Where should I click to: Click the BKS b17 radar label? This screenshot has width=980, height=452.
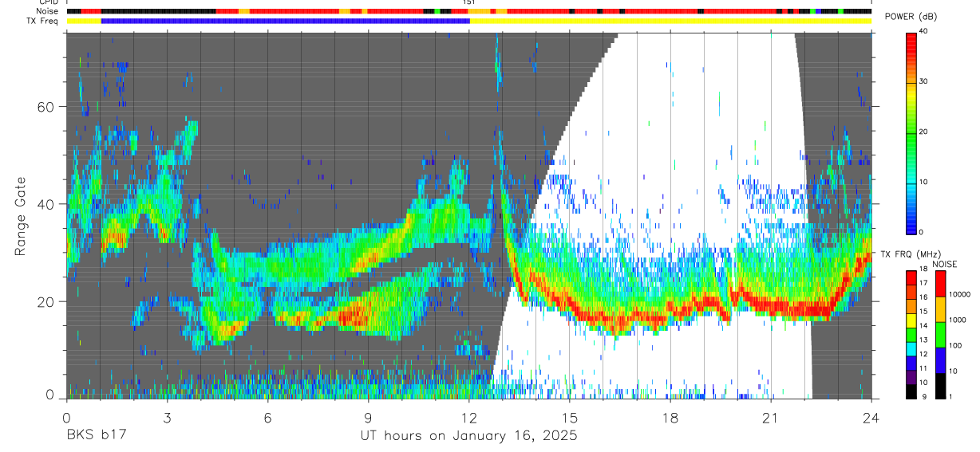(96, 435)
